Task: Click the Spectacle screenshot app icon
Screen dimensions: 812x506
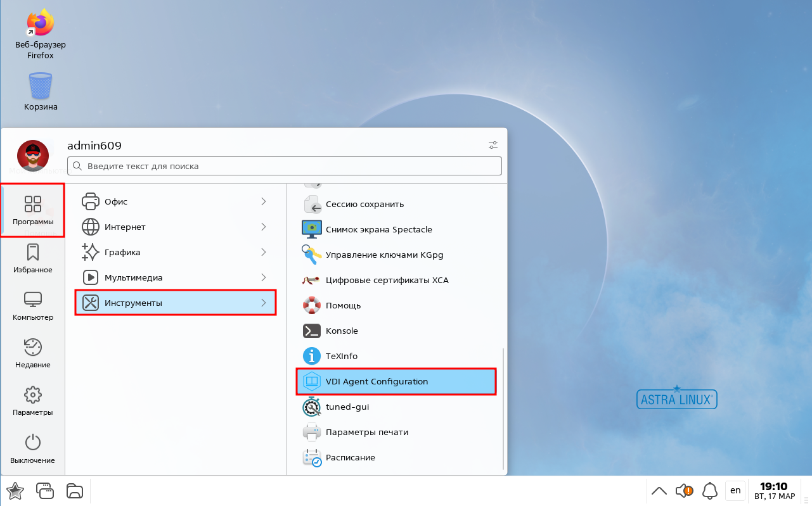Action: [x=311, y=229]
